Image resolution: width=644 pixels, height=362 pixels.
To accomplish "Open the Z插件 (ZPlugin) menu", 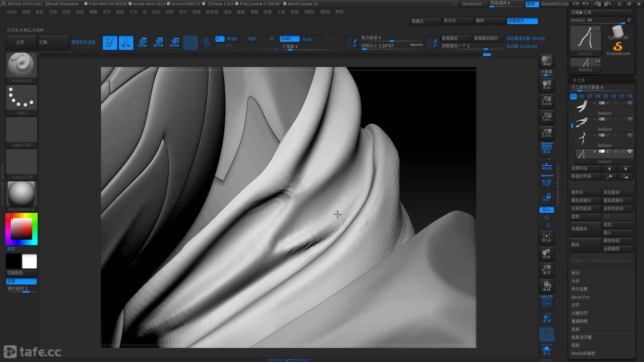I will pos(309,12).
